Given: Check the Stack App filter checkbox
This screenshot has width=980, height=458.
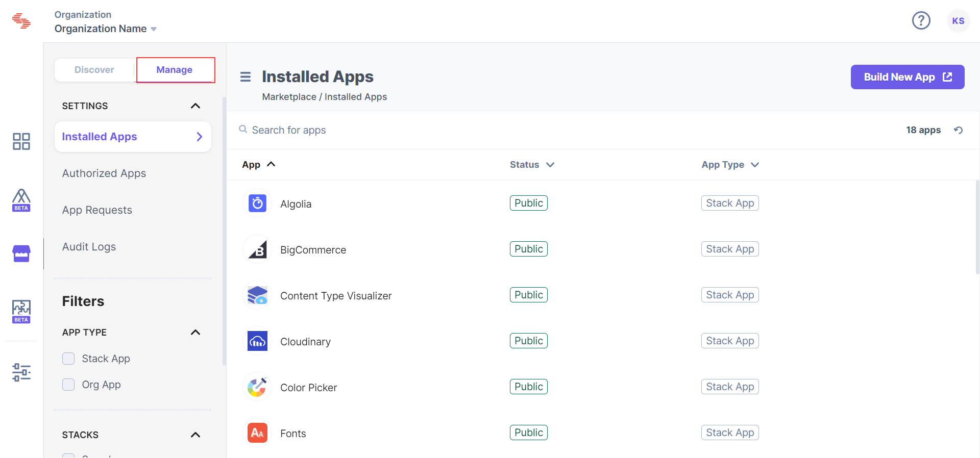Looking at the screenshot, I should (x=68, y=359).
